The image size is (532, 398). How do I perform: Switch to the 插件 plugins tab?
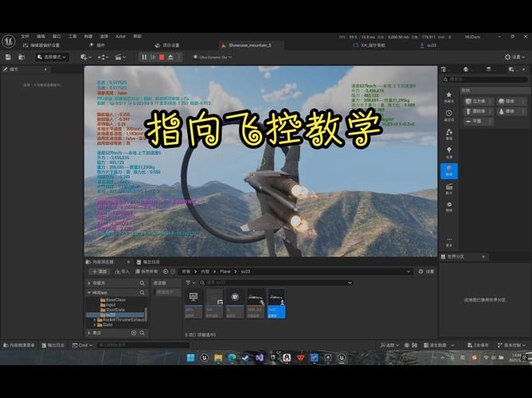click(97, 45)
